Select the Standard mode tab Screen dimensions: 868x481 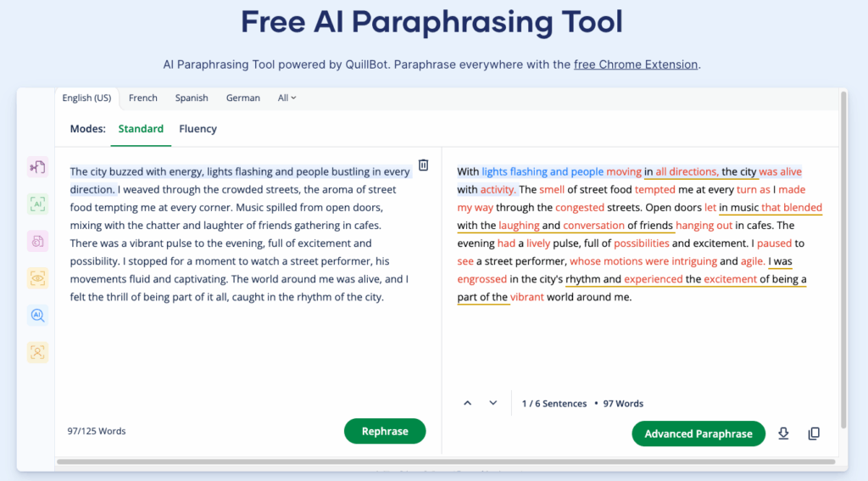[x=141, y=129]
